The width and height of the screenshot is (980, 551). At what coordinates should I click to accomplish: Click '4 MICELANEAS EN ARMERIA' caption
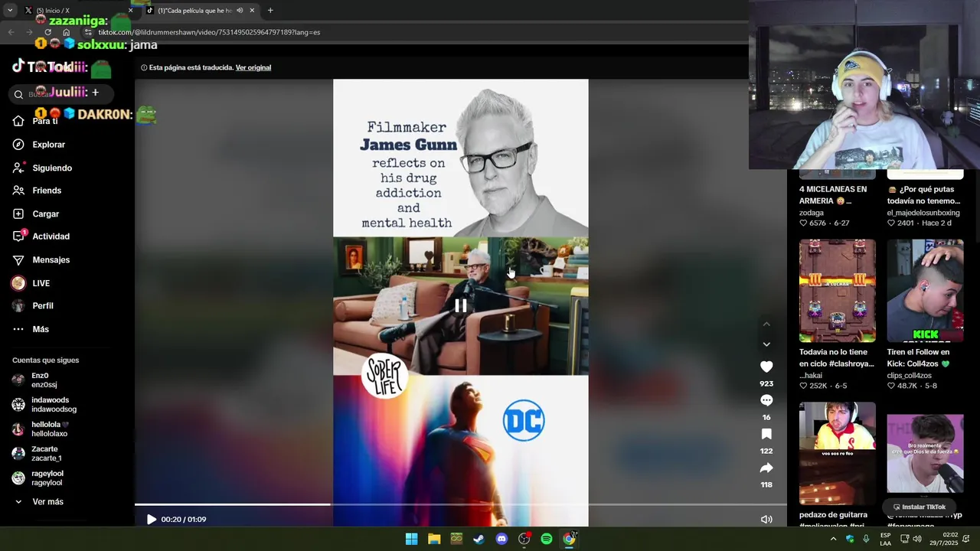(x=833, y=195)
